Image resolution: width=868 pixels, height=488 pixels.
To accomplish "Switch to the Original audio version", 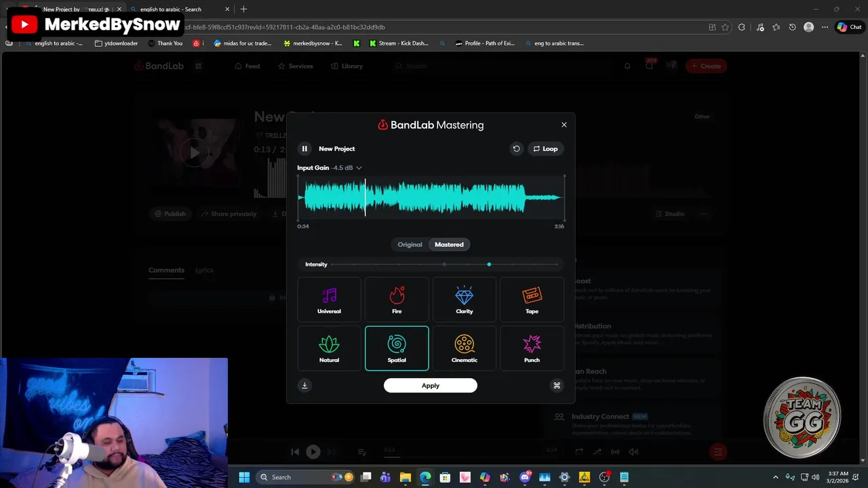I will point(410,245).
